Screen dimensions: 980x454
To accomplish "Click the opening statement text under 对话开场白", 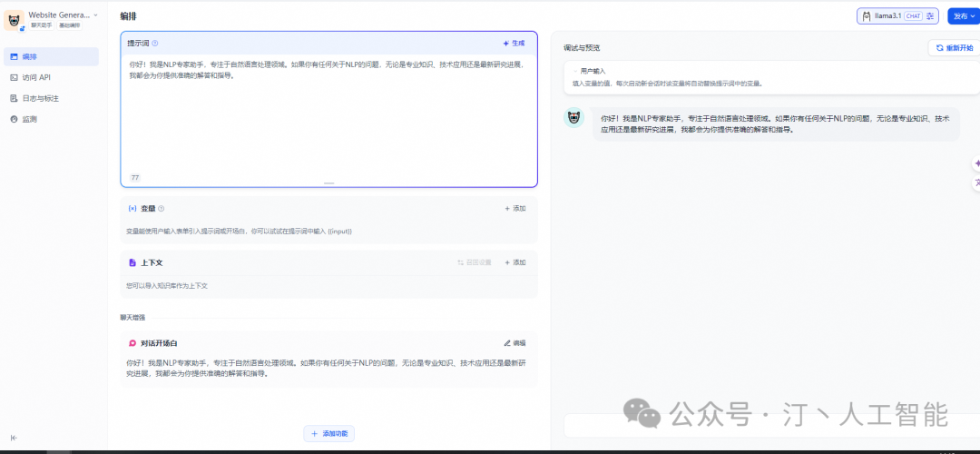I will point(325,368).
